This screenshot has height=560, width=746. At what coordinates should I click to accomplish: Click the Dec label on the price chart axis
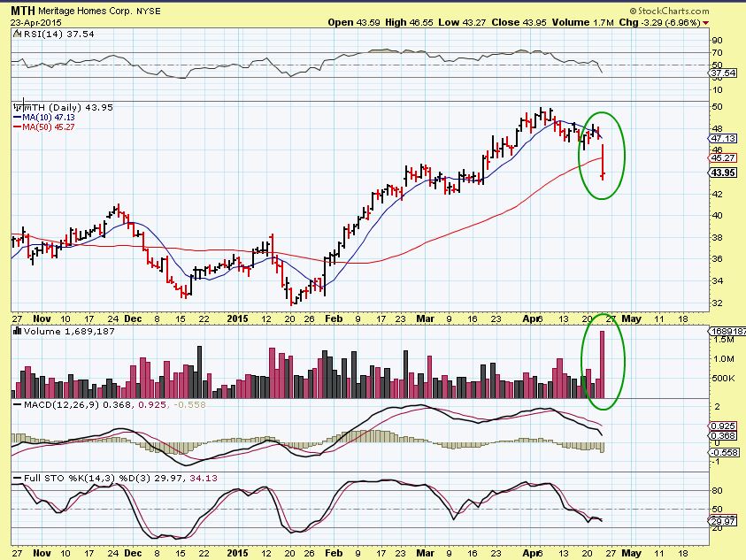(x=133, y=318)
